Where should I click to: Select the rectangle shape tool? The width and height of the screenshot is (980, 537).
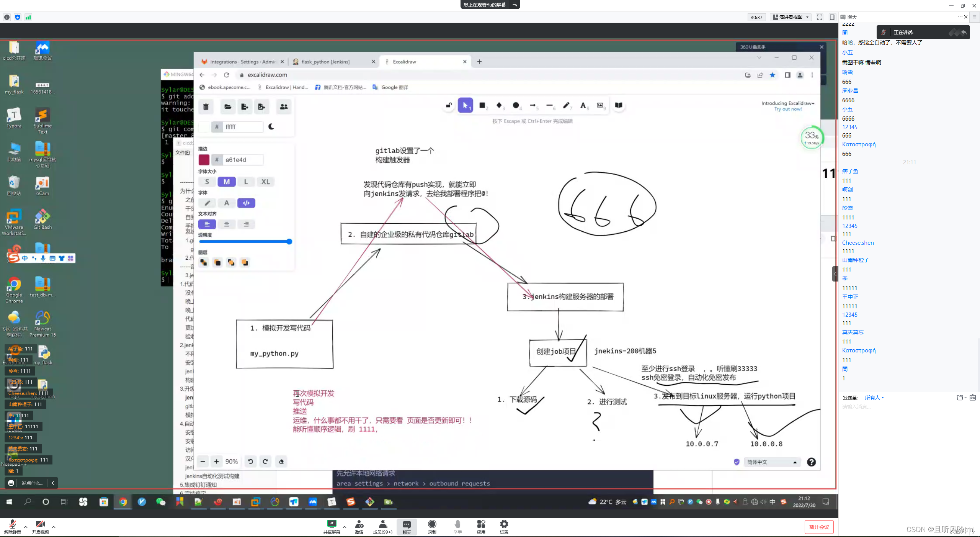[x=482, y=105]
